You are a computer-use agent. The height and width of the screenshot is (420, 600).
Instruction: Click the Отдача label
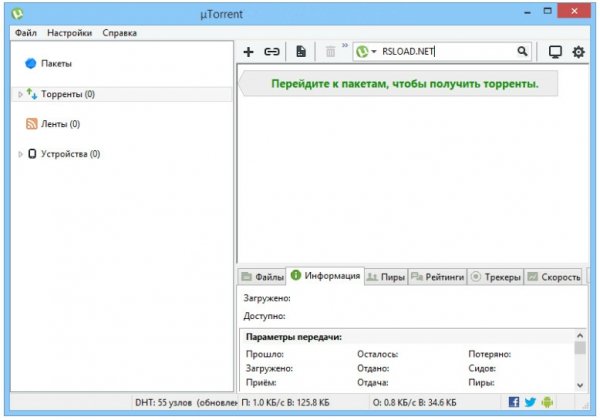click(x=372, y=383)
